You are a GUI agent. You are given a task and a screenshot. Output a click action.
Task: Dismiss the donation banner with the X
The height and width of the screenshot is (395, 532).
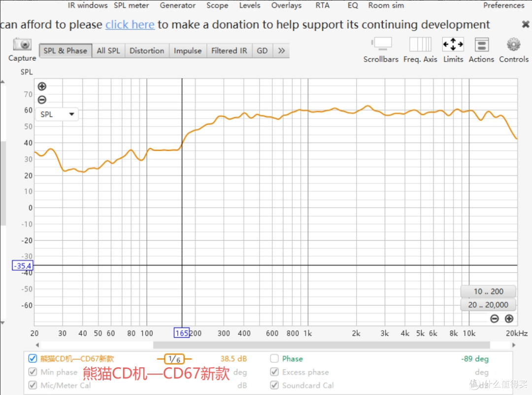pyautogui.click(x=525, y=24)
